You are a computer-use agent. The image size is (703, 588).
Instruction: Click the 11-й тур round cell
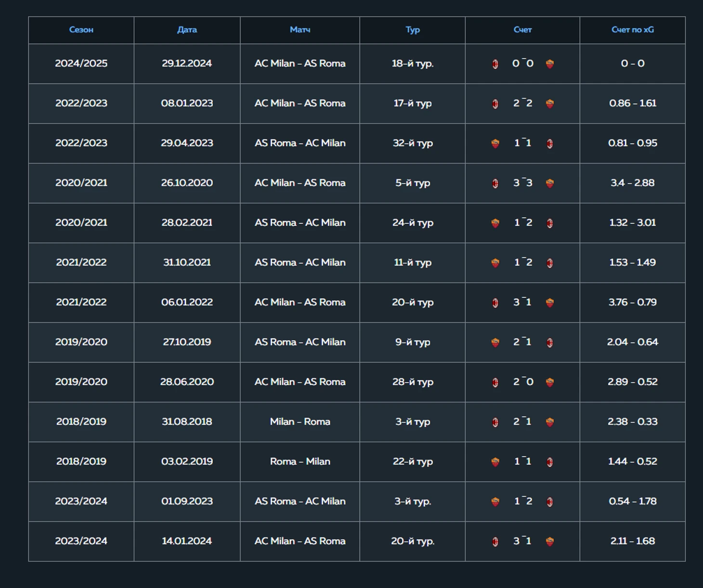pyautogui.click(x=413, y=262)
